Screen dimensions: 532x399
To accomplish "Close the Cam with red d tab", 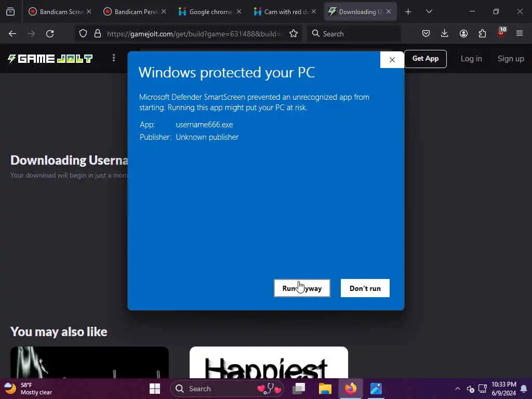I will 314,12.
